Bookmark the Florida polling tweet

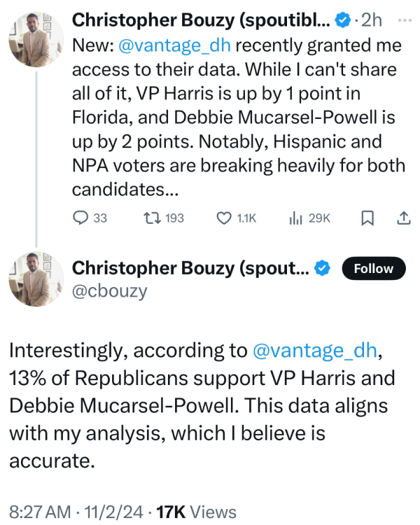click(x=366, y=218)
